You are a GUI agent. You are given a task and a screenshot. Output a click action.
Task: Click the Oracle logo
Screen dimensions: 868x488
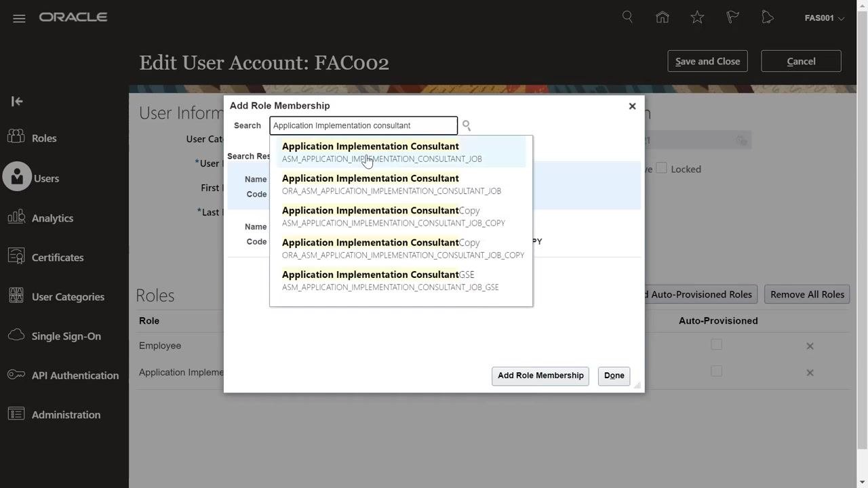73,18
